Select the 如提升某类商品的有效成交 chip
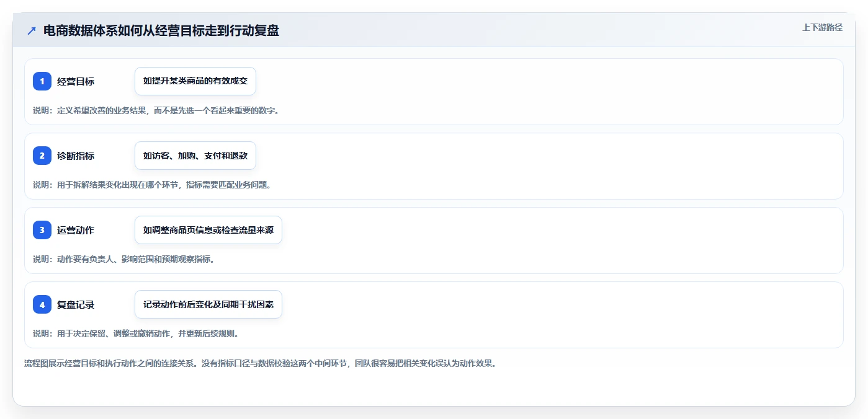Screen dimensions: 868x419 (195, 81)
